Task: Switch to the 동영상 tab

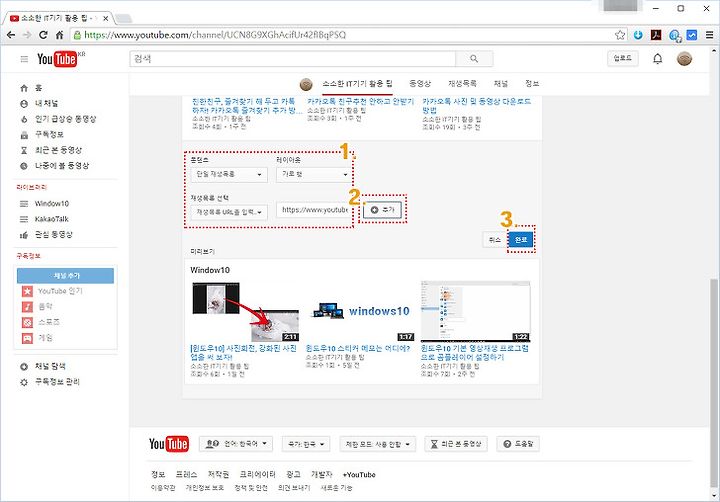Action: click(x=420, y=84)
